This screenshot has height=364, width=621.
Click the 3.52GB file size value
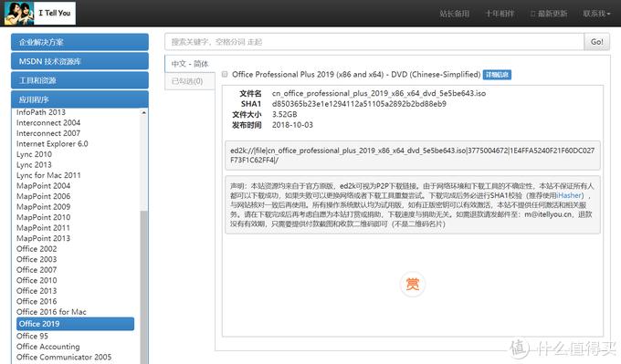pos(285,114)
